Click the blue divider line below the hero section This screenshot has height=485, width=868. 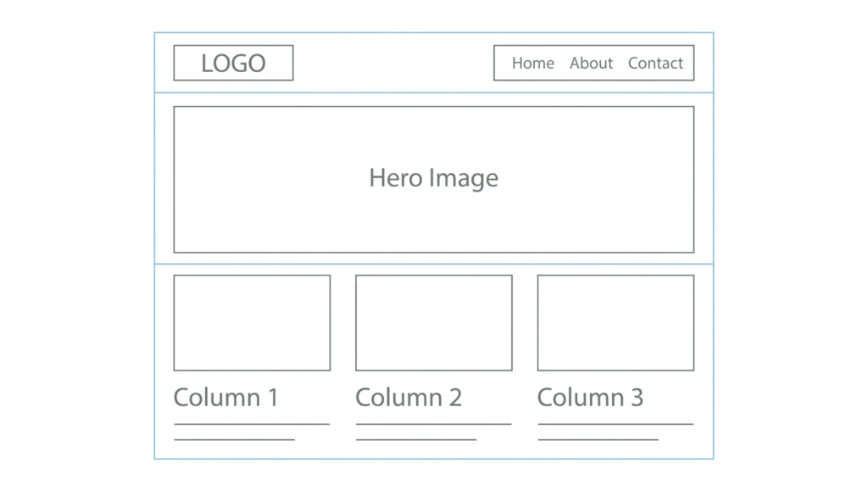(x=433, y=264)
